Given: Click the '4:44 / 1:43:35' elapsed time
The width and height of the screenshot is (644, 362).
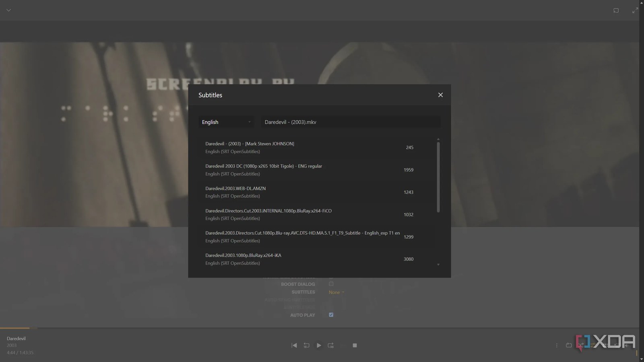Looking at the screenshot, I should [x=20, y=353].
